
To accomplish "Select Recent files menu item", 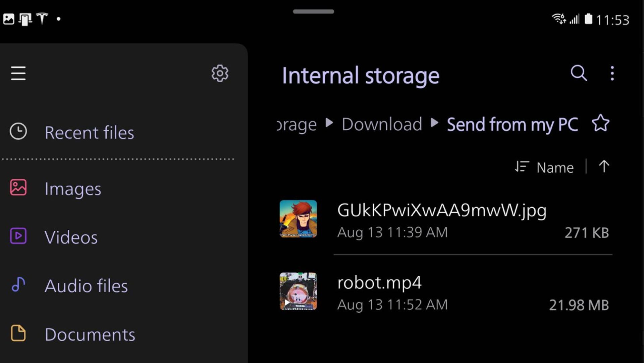I will (x=89, y=133).
